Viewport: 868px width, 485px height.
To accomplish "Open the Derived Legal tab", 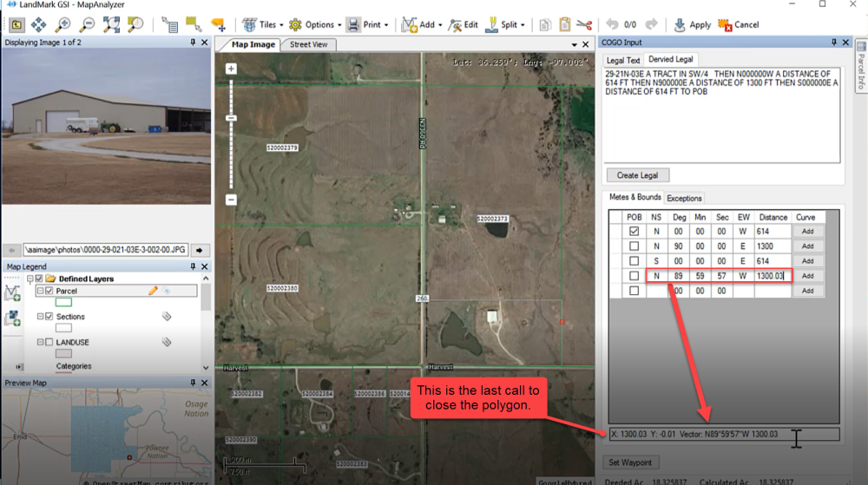I will click(x=670, y=59).
